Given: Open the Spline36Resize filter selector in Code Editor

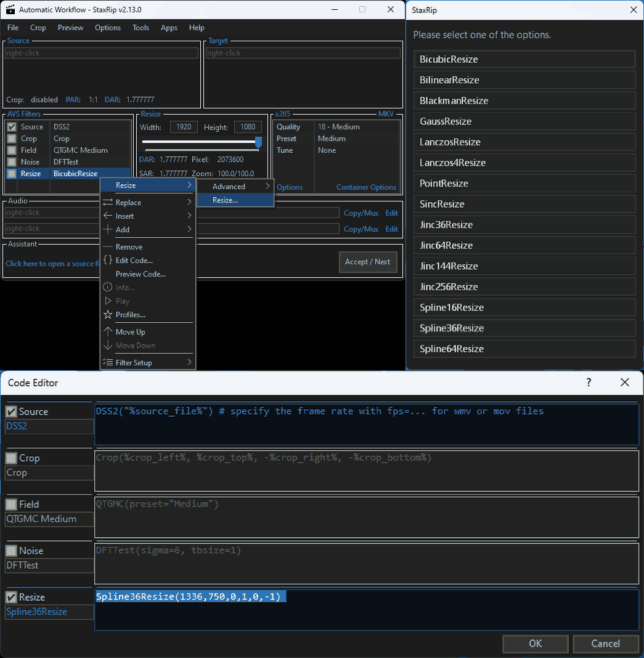Looking at the screenshot, I should pos(49,612).
